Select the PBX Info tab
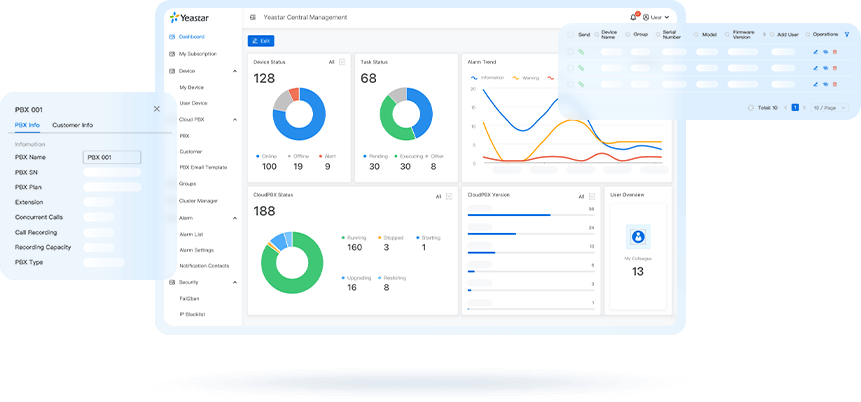 [x=27, y=125]
